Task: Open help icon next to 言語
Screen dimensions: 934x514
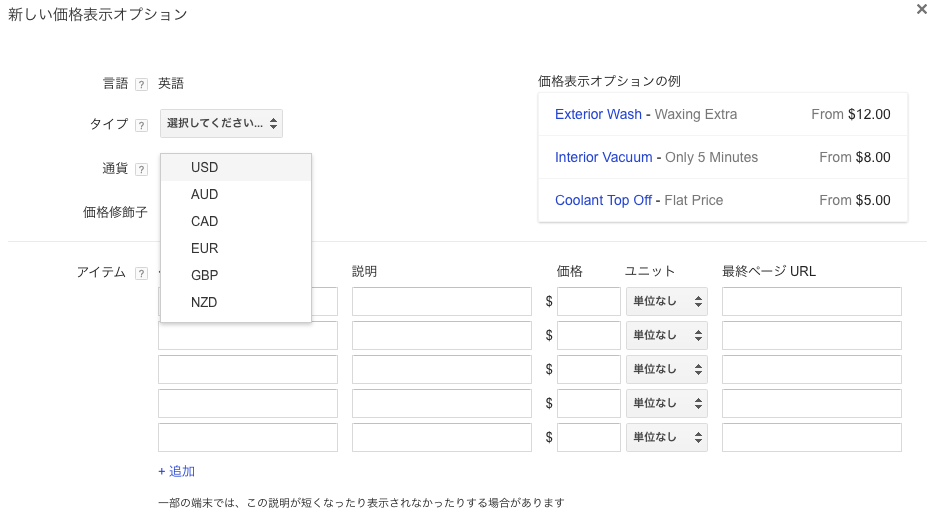Action: tap(141, 85)
